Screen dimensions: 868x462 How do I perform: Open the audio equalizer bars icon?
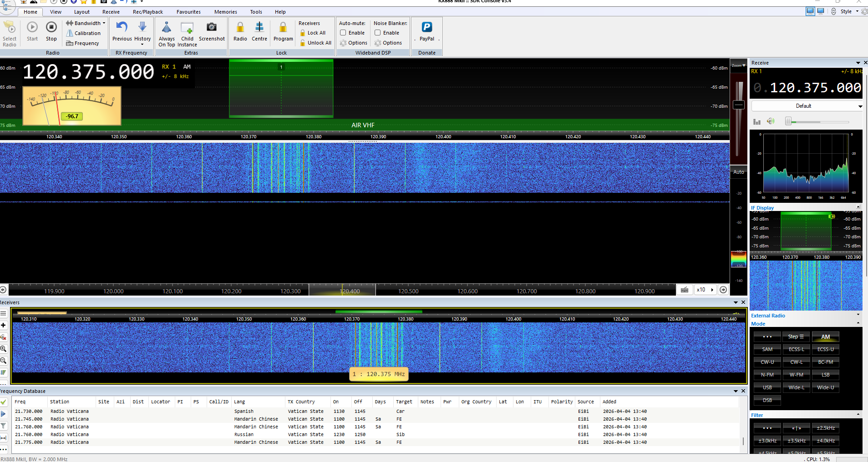click(x=757, y=121)
